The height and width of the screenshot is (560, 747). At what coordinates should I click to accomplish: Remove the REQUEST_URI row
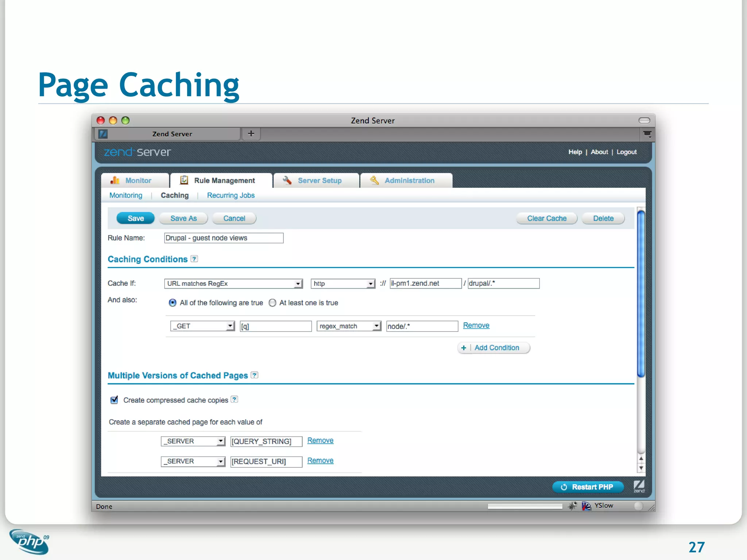point(320,460)
